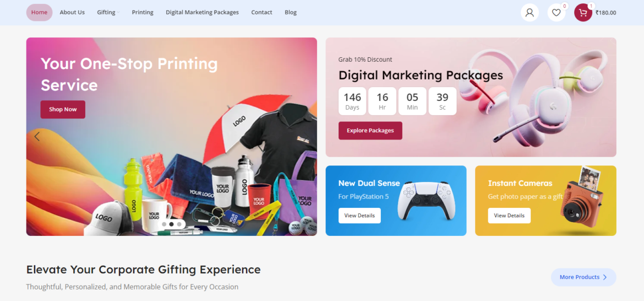Click the chevron on More Products

(604, 277)
